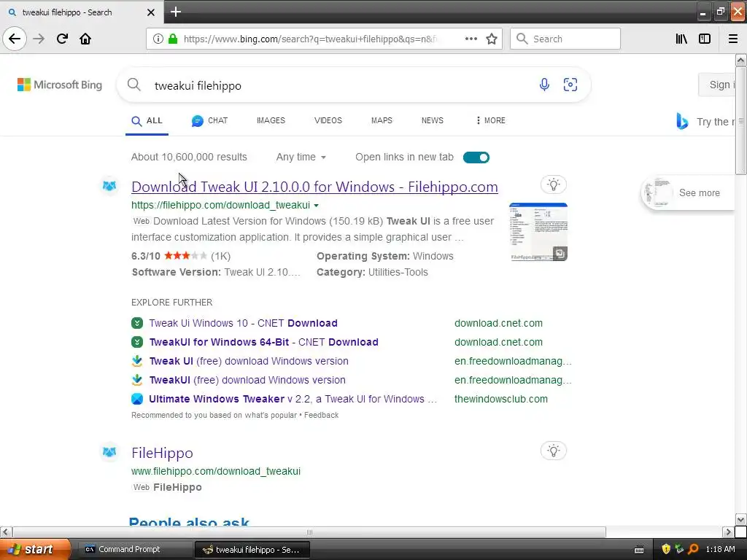The width and height of the screenshot is (747, 560).
Task: Click the blue Bing b icon
Action: coord(682,122)
